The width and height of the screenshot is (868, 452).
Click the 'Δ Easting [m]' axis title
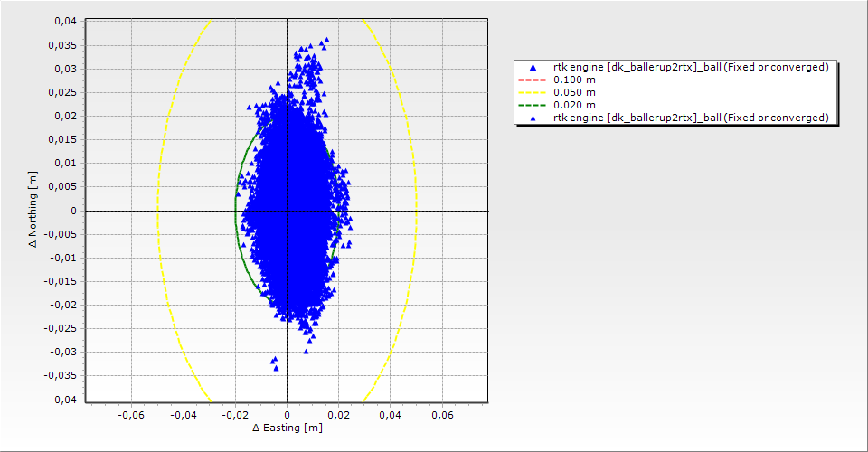pos(288,428)
